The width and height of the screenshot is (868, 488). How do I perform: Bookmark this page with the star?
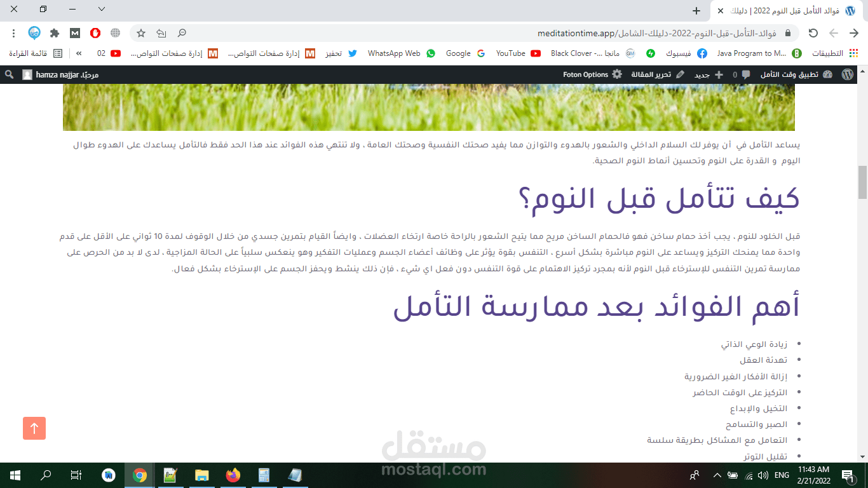[x=141, y=33]
